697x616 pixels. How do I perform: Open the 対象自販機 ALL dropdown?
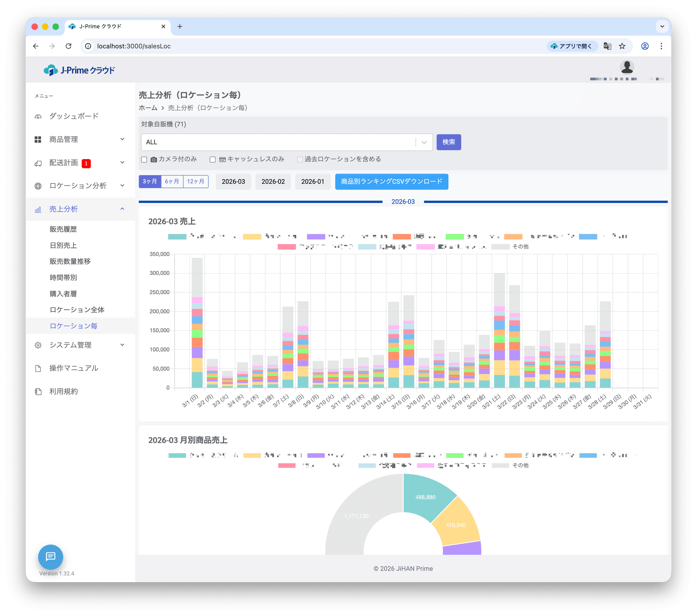pos(424,142)
